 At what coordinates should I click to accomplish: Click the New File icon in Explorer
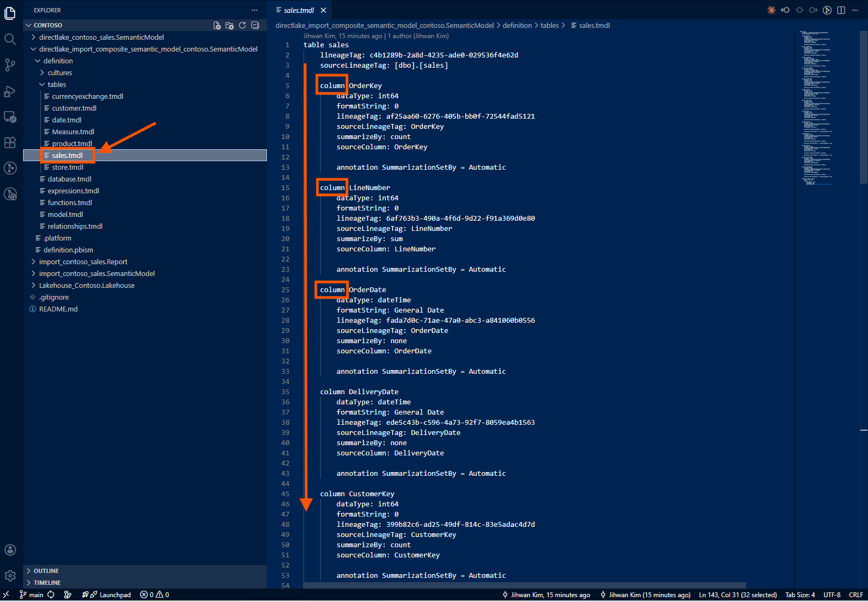pyautogui.click(x=217, y=25)
